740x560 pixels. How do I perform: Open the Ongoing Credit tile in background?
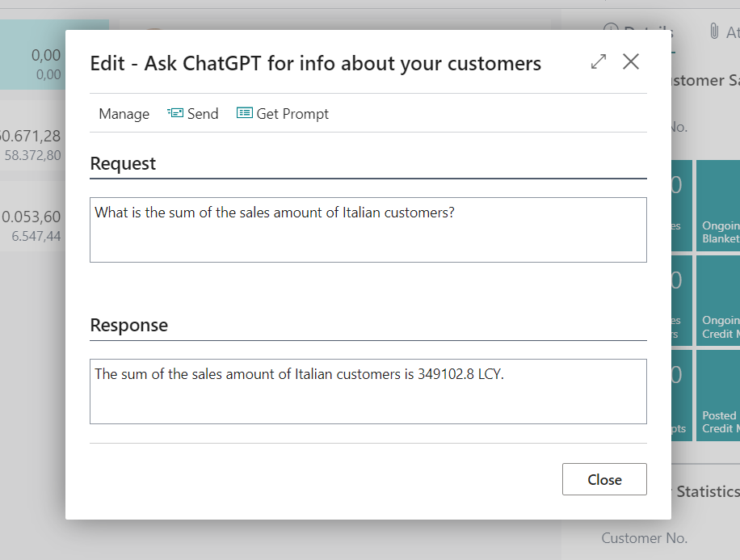click(718, 301)
